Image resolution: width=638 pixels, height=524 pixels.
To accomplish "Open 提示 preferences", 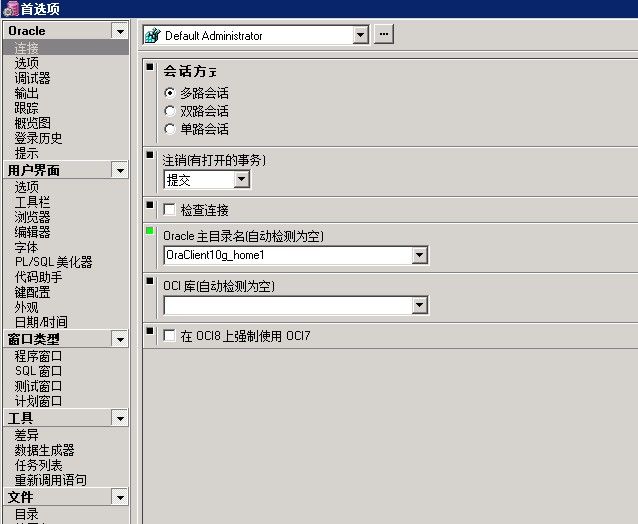I will pyautogui.click(x=26, y=153).
